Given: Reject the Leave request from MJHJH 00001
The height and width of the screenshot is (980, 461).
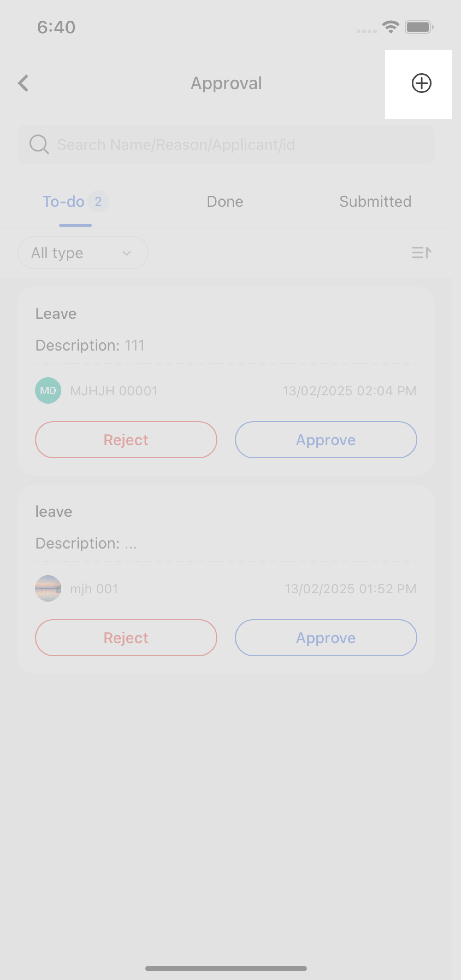Looking at the screenshot, I should 126,440.
